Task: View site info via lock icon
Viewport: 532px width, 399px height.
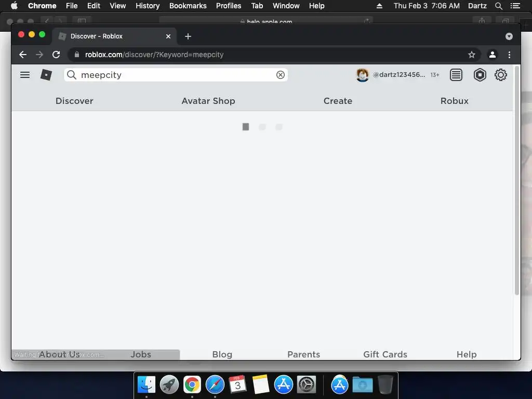Action: [x=77, y=55]
